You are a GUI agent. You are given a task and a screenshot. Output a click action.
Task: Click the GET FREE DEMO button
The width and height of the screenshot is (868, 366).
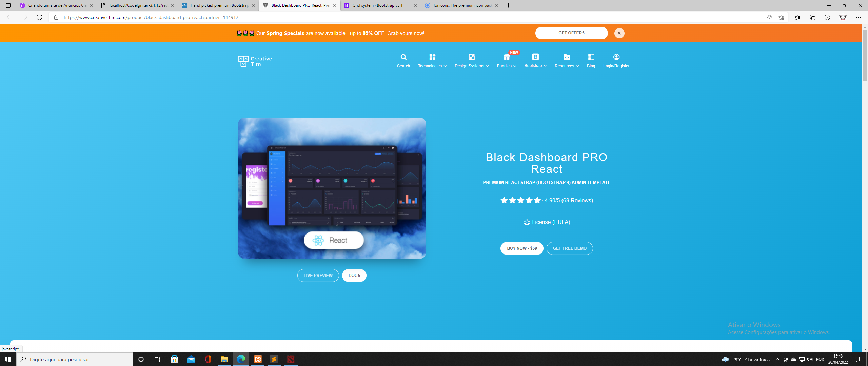pyautogui.click(x=570, y=248)
